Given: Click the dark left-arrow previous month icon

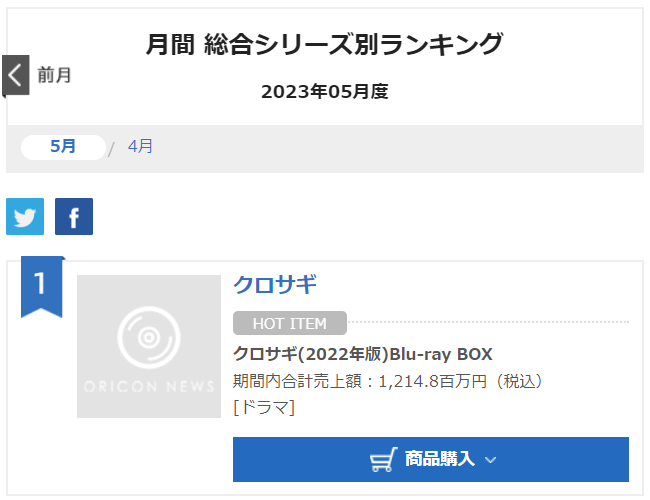Looking at the screenshot, I should coord(16,75).
